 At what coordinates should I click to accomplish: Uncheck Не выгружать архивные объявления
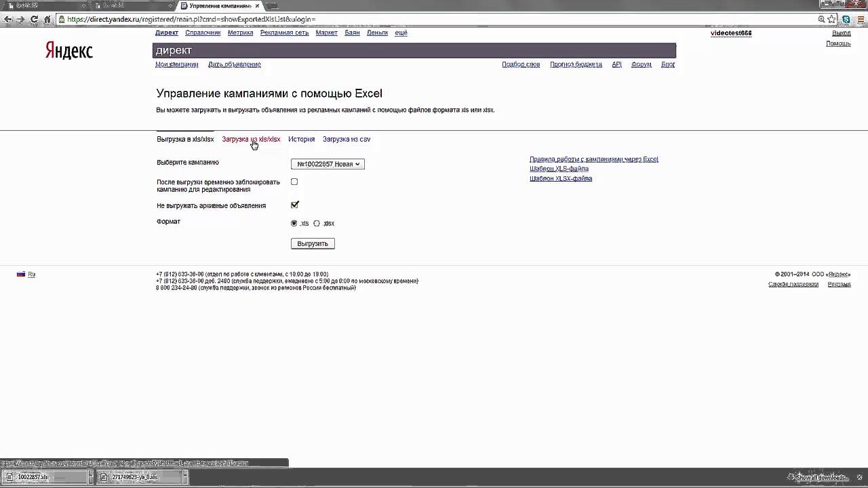tap(294, 205)
